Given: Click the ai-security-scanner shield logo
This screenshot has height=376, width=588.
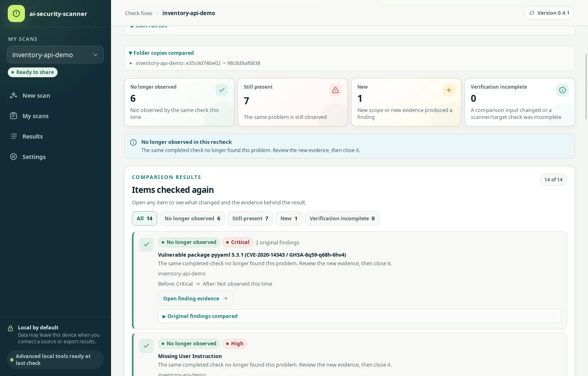Looking at the screenshot, I should point(16,13).
